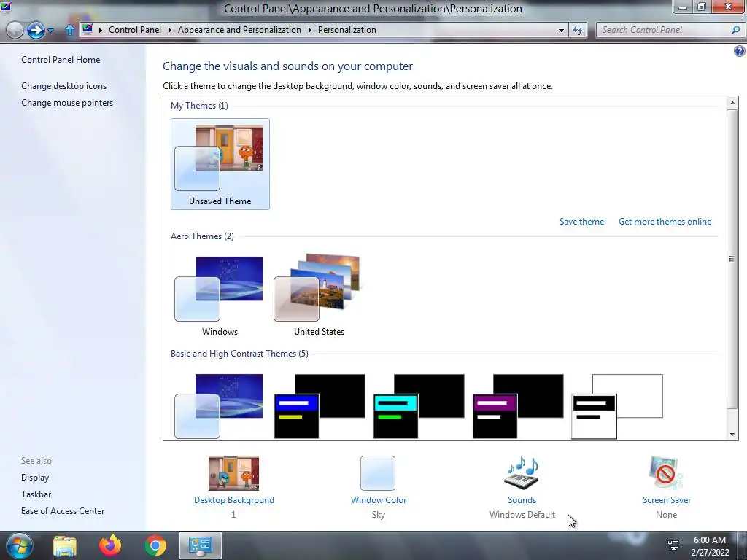Open the recent pages dropdown arrow
This screenshot has width=747, height=560.
tap(50, 31)
